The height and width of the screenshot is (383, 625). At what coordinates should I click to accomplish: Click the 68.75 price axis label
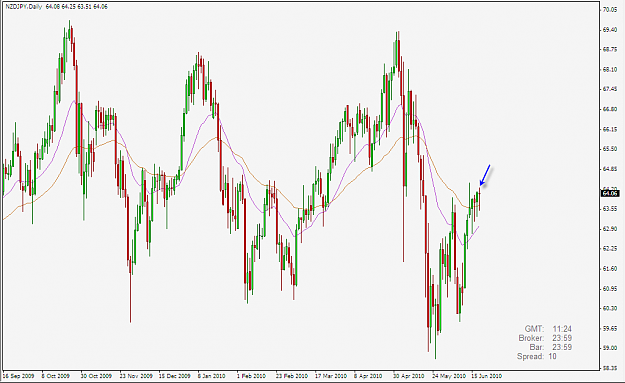[x=610, y=50]
